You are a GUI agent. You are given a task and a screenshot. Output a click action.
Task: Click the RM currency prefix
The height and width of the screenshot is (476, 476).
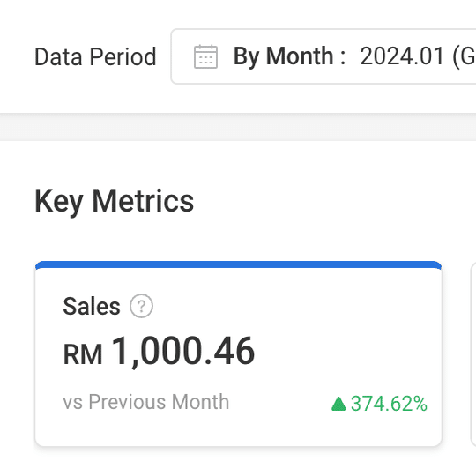[x=83, y=354]
